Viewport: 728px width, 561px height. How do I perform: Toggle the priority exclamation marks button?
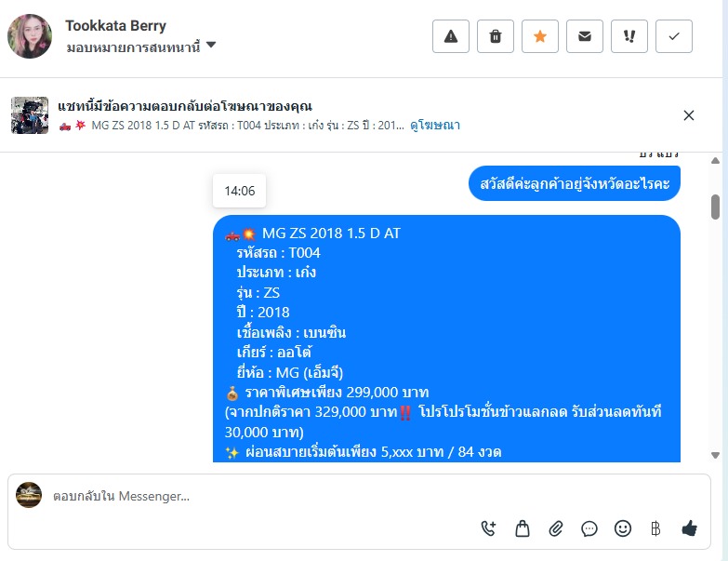(629, 36)
